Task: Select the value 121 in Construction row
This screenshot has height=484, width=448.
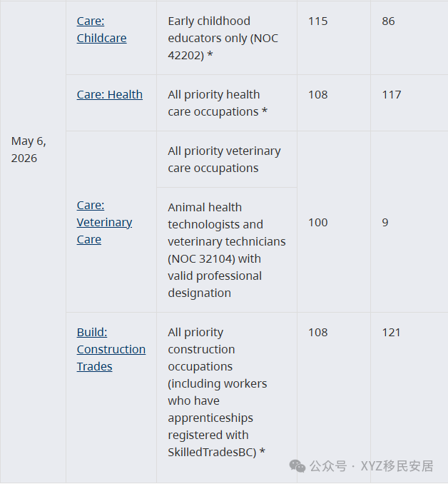Action: click(x=391, y=333)
